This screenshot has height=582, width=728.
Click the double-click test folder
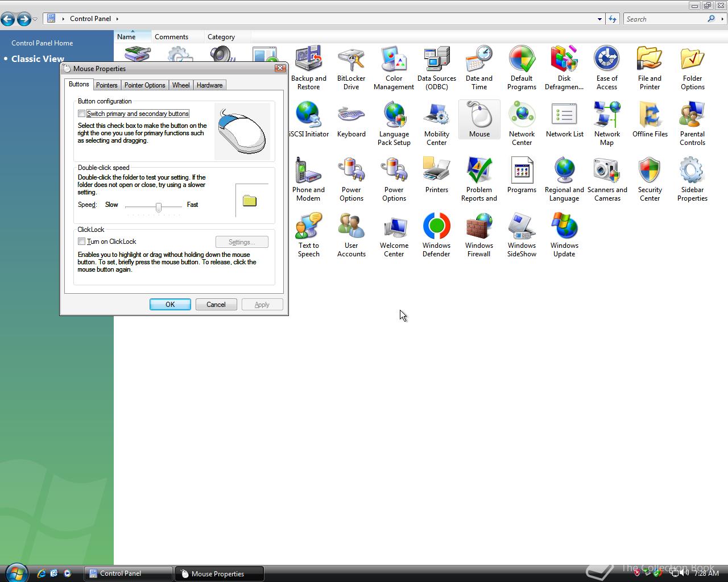250,200
